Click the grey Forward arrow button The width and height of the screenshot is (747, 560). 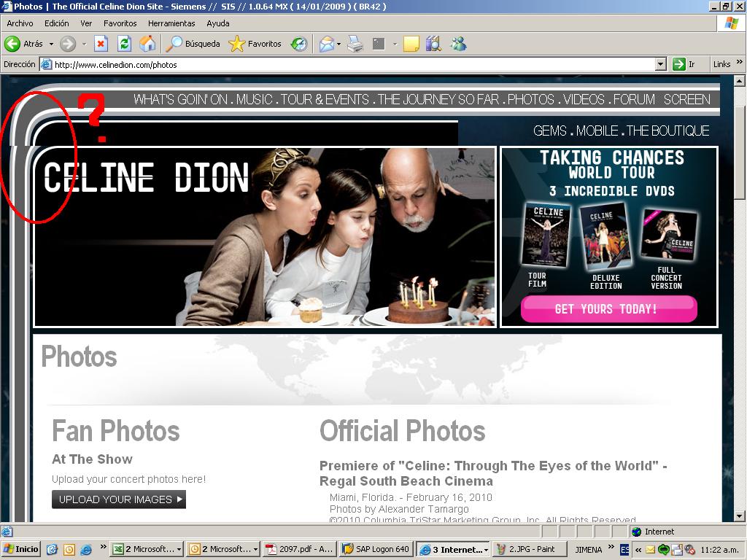(x=68, y=44)
